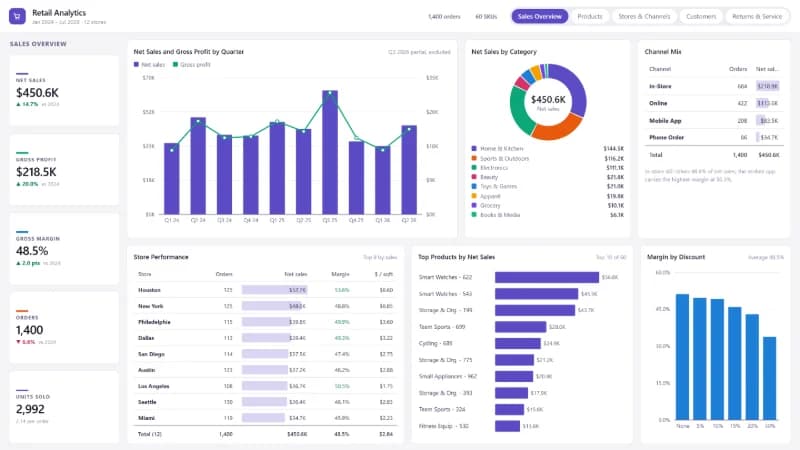800x450 pixels.
Task: Click the Q1 24 bar in quarterly chart
Action: [172, 179]
